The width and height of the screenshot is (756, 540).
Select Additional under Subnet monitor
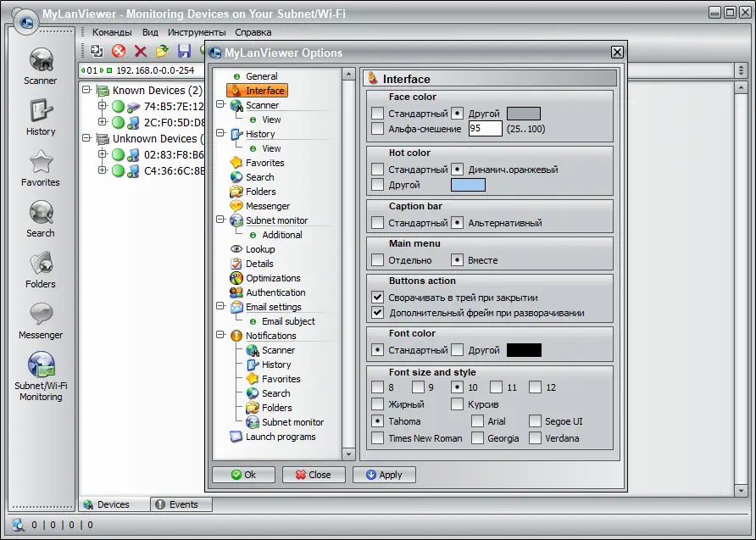click(282, 235)
